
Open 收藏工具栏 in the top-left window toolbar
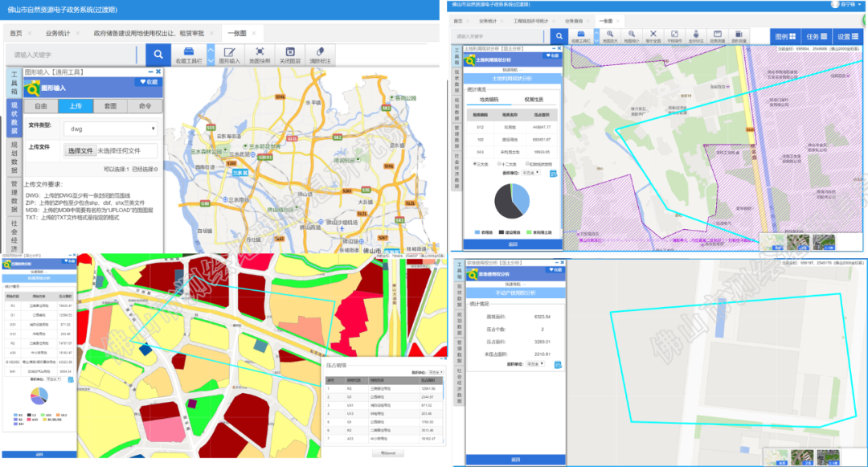(x=189, y=55)
